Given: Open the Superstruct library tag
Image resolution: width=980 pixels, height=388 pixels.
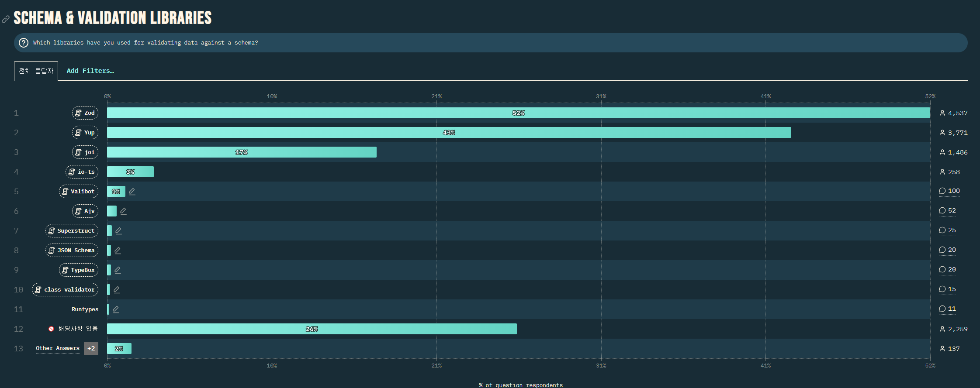Looking at the screenshot, I should click(x=72, y=231).
